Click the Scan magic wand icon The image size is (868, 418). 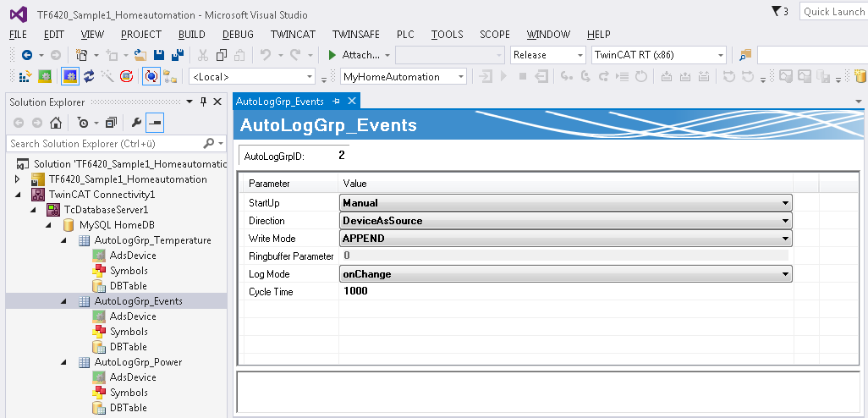point(107,76)
